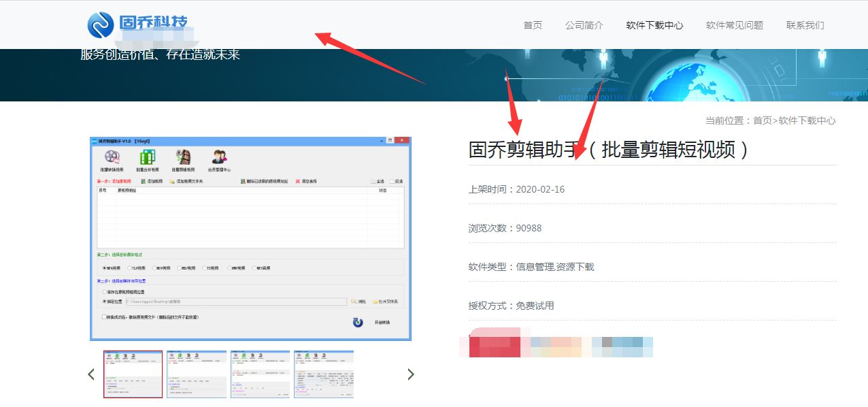The height and width of the screenshot is (407, 868).
Task: Select the 批量转换视频 tool icon
Action: [x=112, y=158]
